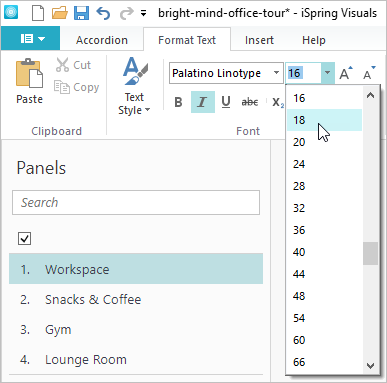The width and height of the screenshot is (387, 383).
Task: Select the Workspace panel
Action: (x=136, y=269)
